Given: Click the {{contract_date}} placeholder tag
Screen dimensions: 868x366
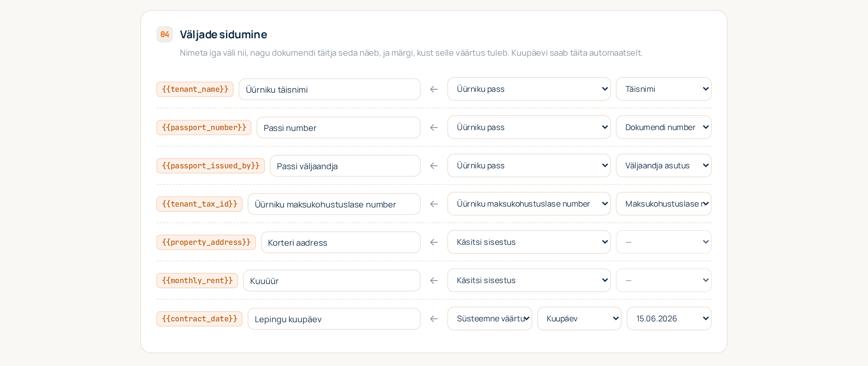Looking at the screenshot, I should (x=200, y=319).
